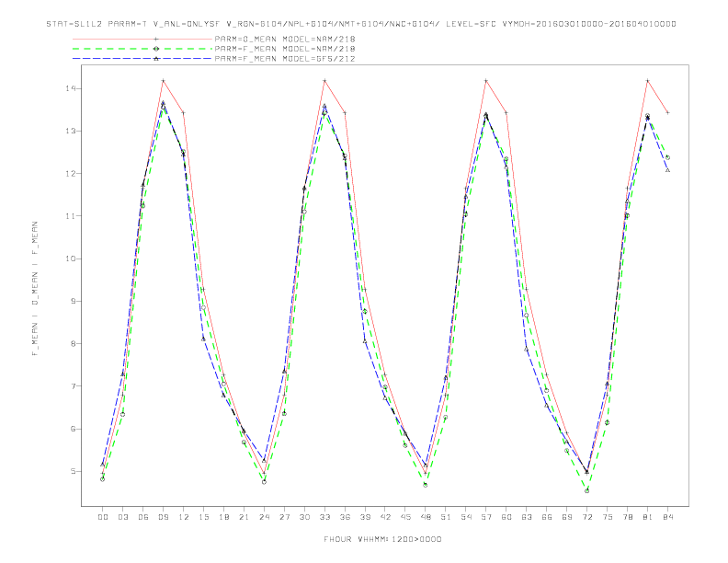The image size is (728, 563).
Task: Click y-axis tick label 14
Action: click(71, 88)
